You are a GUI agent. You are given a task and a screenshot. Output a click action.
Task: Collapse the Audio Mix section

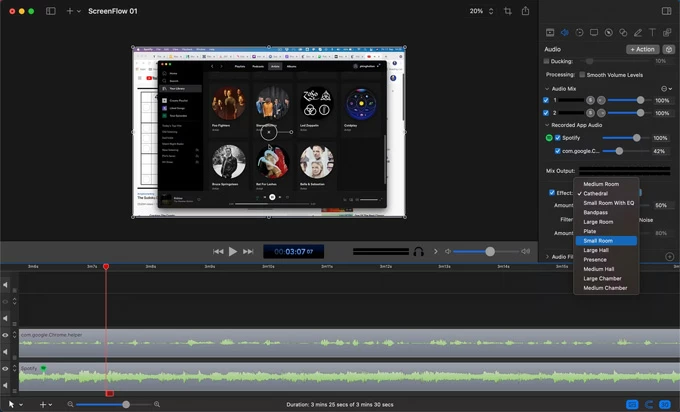click(546, 89)
